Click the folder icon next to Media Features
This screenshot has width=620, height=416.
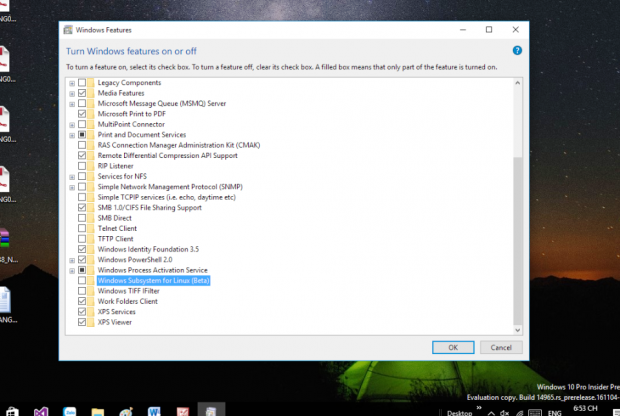(x=91, y=93)
